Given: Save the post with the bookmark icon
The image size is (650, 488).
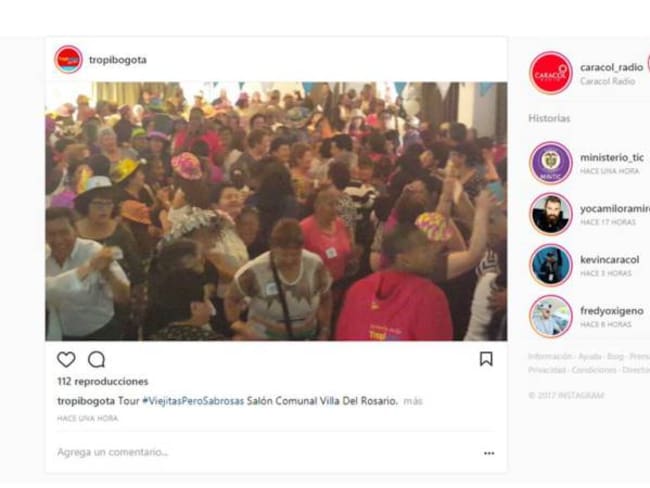Looking at the screenshot, I should tap(486, 359).
